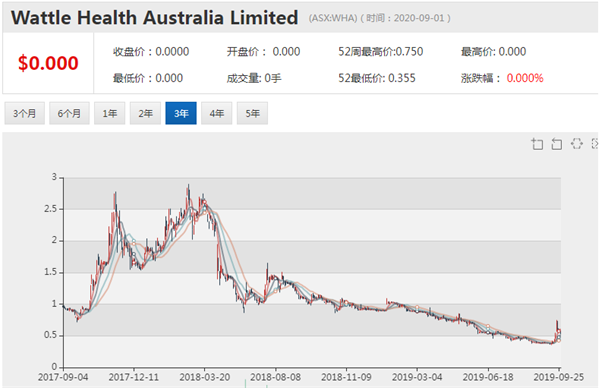This screenshot has height=388, width=608.
Task: Click the y-axis label 1.5
Action: (x=50, y=272)
